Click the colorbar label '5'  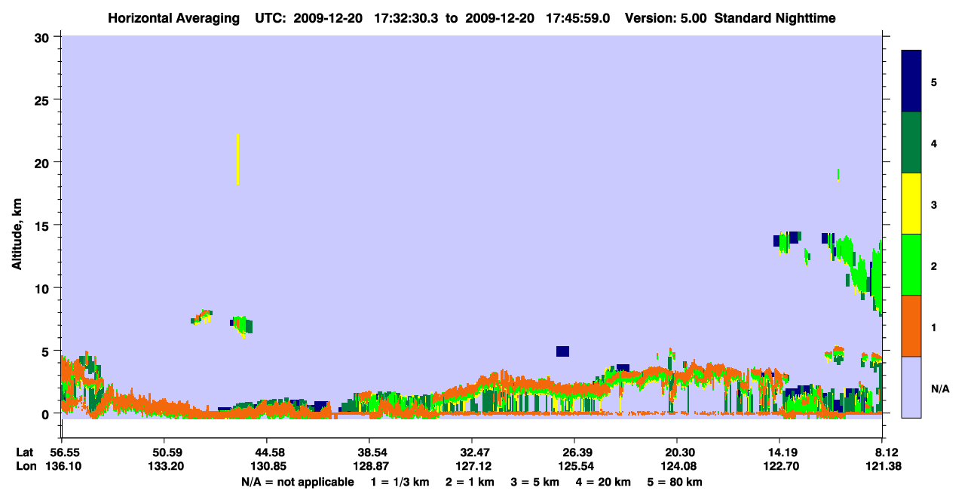(934, 82)
